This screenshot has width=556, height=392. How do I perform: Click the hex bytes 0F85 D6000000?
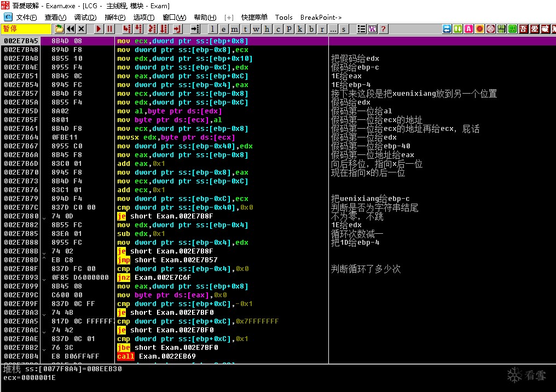[x=80, y=278]
